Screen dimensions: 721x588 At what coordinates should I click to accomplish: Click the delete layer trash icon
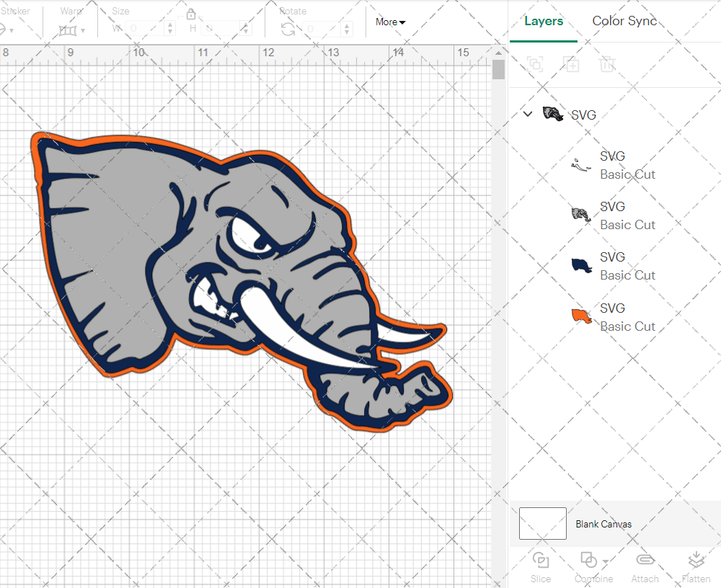(x=608, y=64)
